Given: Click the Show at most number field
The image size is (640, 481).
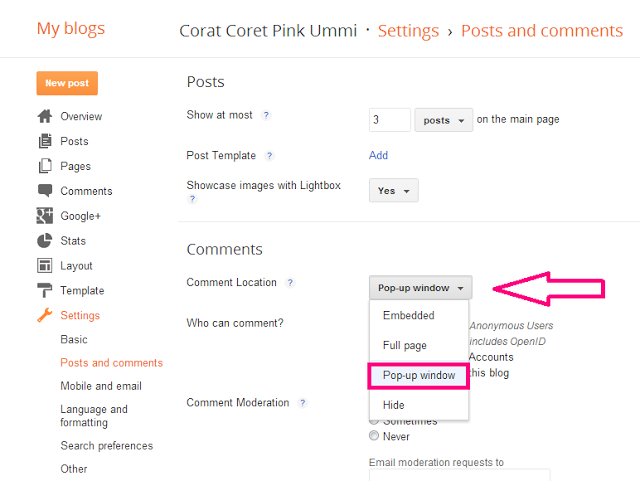Looking at the screenshot, I should [389, 120].
